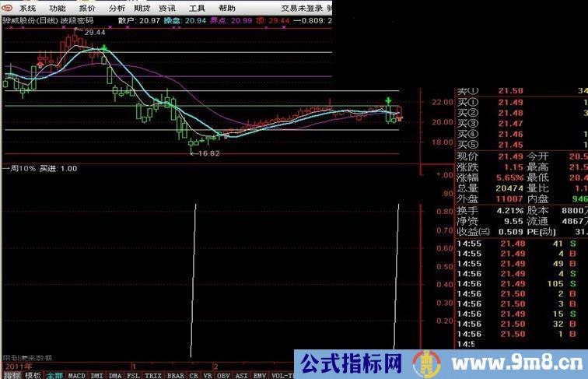Click the 交易未登录 trading login status
This screenshot has width=588, height=379.
point(301,7)
